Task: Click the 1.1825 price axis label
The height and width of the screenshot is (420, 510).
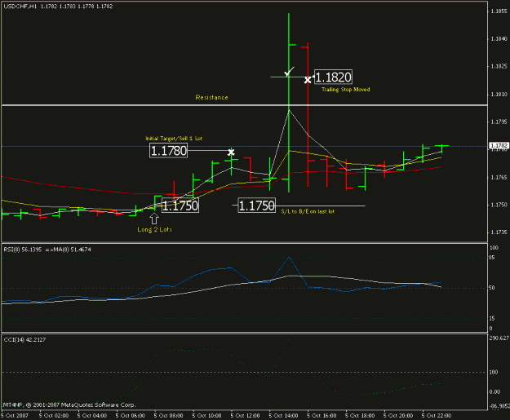Action: [x=499, y=67]
